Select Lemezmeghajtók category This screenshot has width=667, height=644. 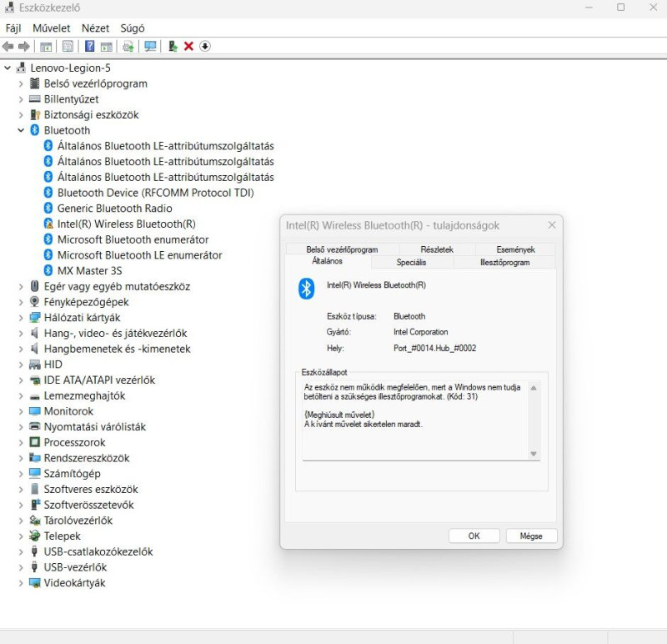click(84, 395)
